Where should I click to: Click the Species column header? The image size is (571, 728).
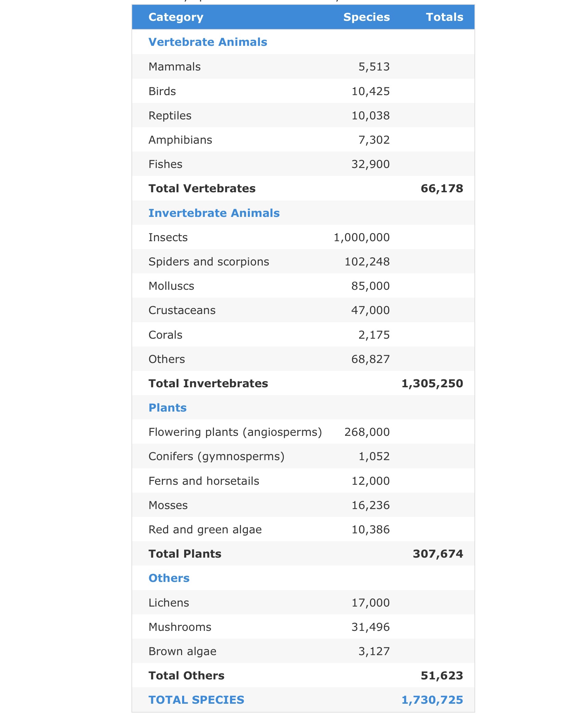(366, 17)
